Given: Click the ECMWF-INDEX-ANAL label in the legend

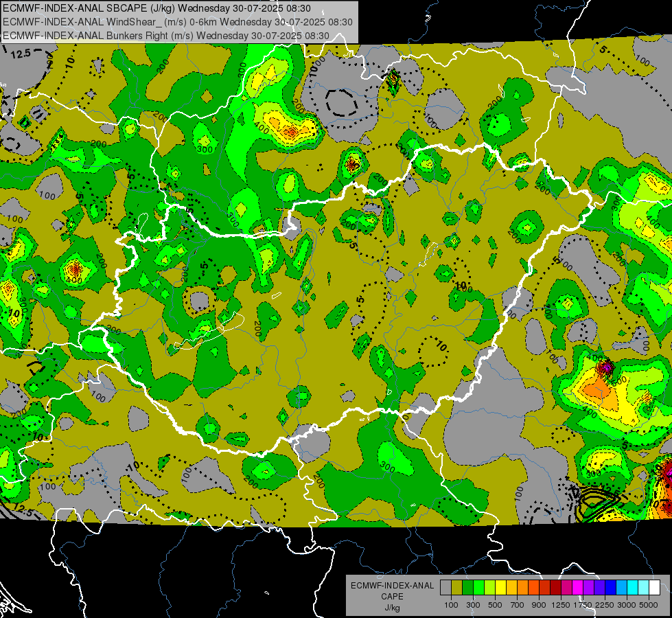Looking at the screenshot, I should point(392,586).
